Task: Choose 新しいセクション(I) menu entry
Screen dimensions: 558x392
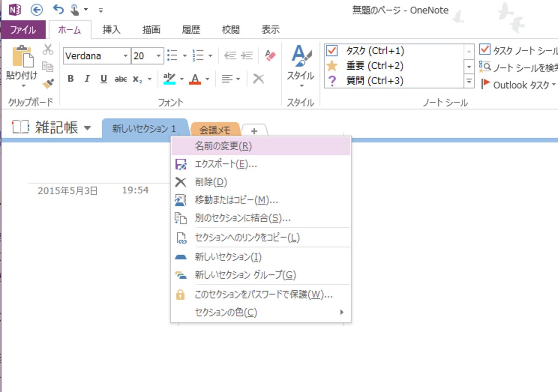Action: click(261, 257)
